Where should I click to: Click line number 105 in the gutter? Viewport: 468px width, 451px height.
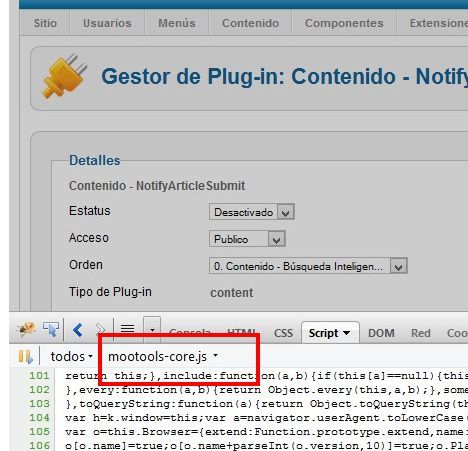pyautogui.click(x=39, y=432)
